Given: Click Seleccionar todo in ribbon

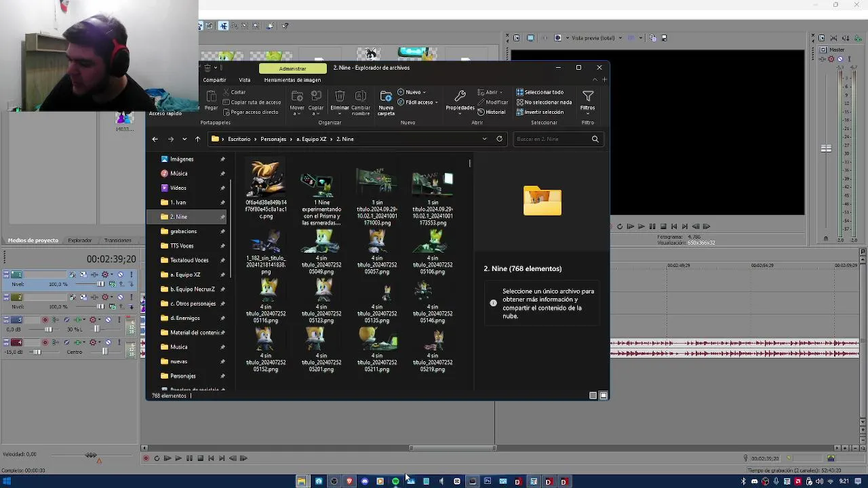Looking at the screenshot, I should [540, 92].
